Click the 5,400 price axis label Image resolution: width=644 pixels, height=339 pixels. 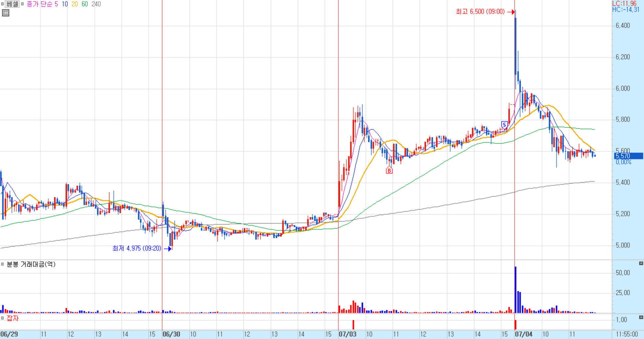(x=623, y=182)
